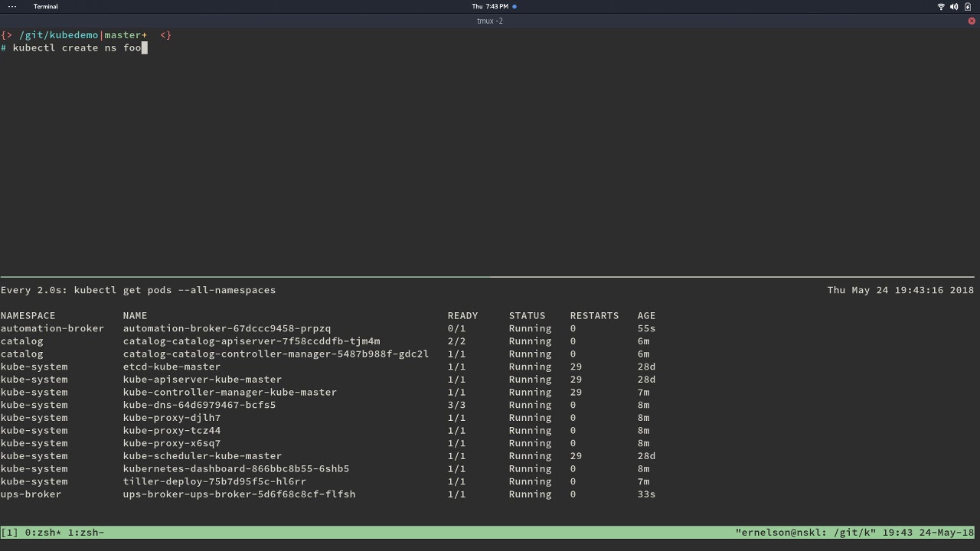980x551 pixels.
Task: Click the tmux -2 window title
Action: [x=490, y=21]
